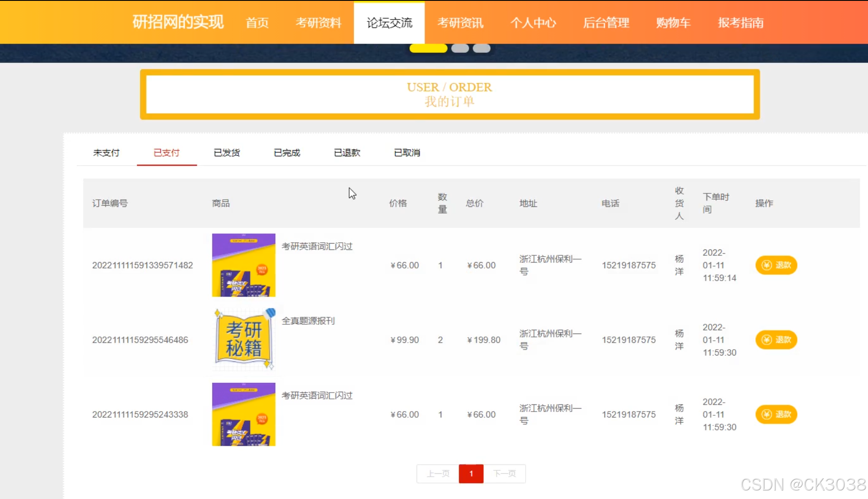Switch to 已退款 orders tab
The image size is (868, 499).
click(347, 153)
